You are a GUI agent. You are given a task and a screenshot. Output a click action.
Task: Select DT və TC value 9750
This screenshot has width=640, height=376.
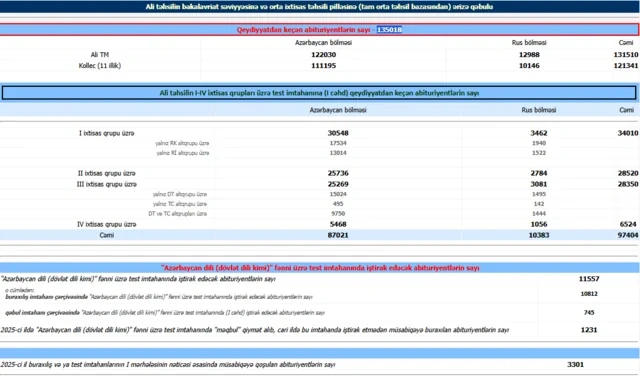pos(338,214)
